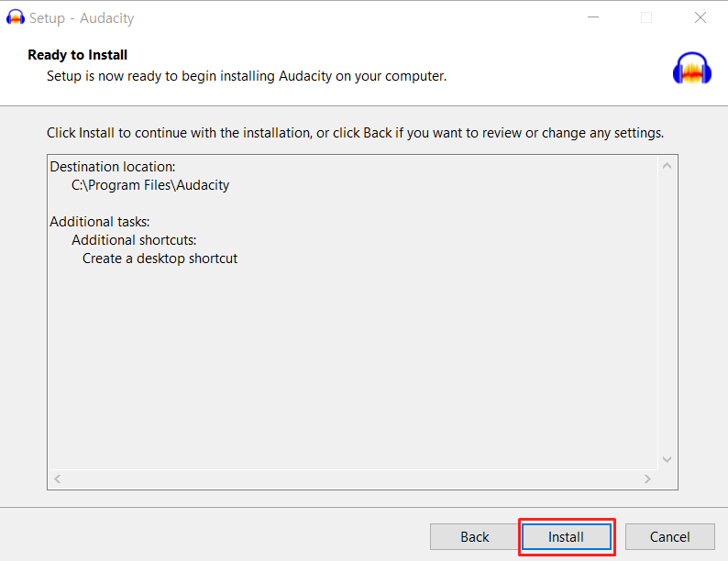Minimize the Setup window
The width and height of the screenshot is (728, 561).
pyautogui.click(x=593, y=17)
